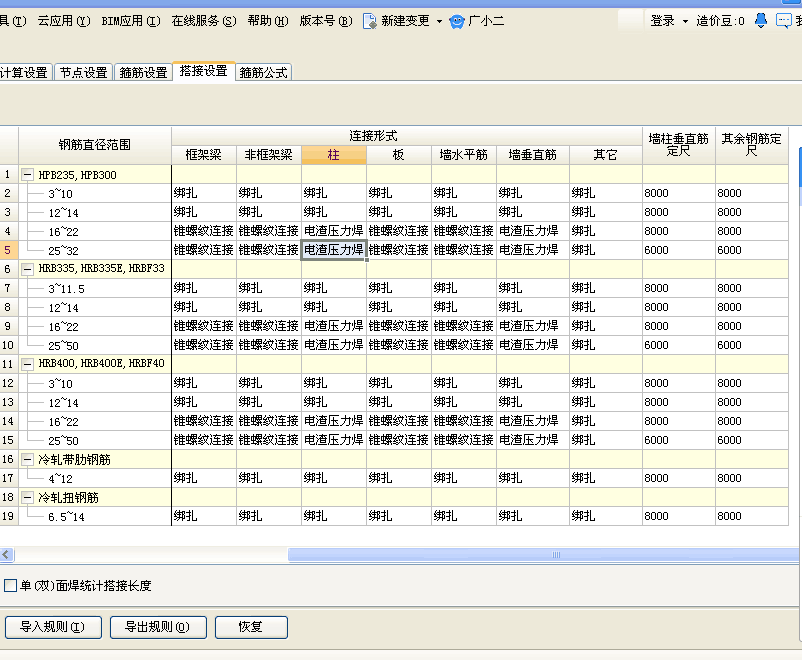Screen dimensions: 802x660
Task: Collapse the 冷轧扭钢筋 group
Action: [x=28, y=497]
